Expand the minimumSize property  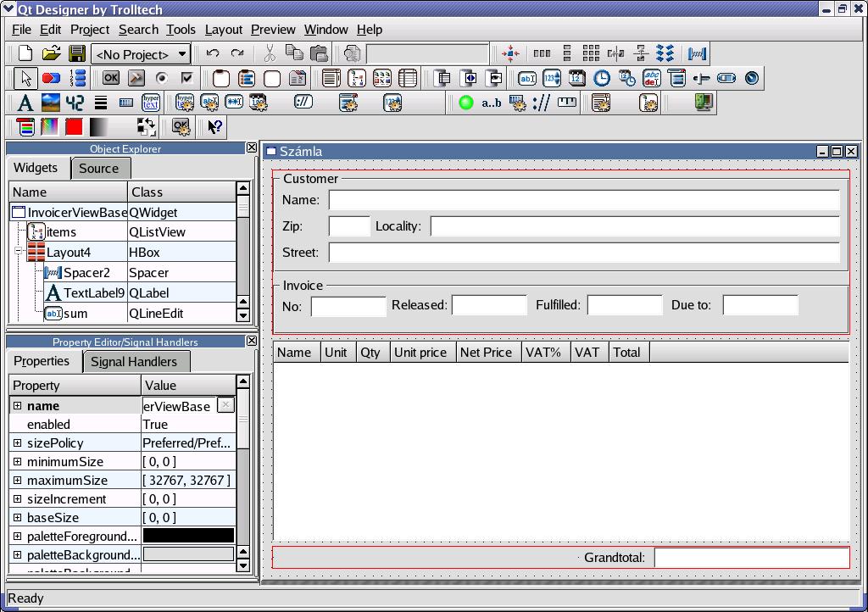pos(18,461)
